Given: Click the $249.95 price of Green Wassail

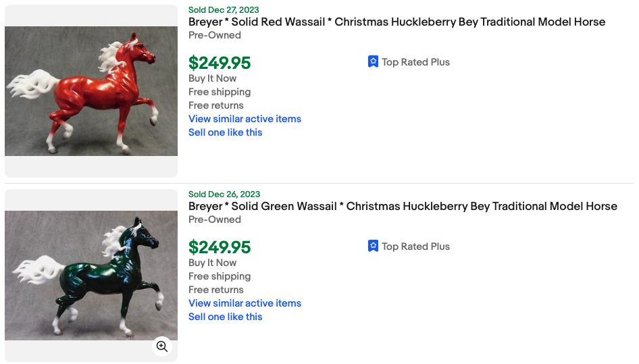Looking at the screenshot, I should pyautogui.click(x=220, y=247).
